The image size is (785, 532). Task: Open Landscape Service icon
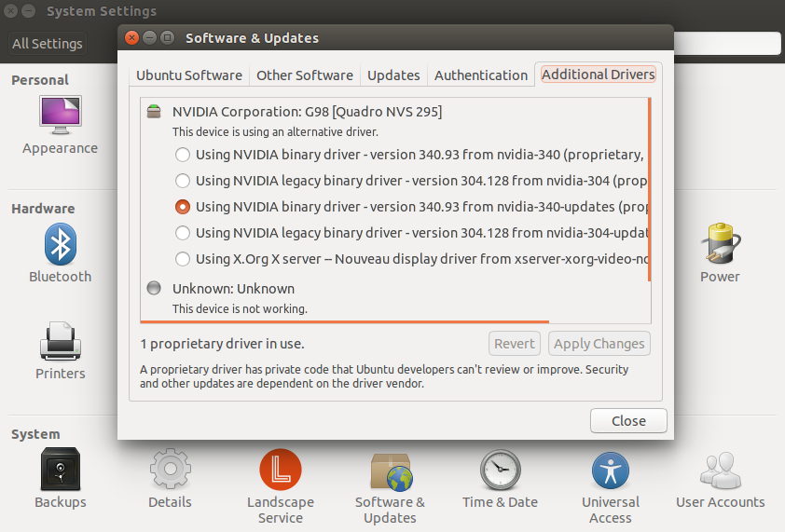tap(281, 469)
